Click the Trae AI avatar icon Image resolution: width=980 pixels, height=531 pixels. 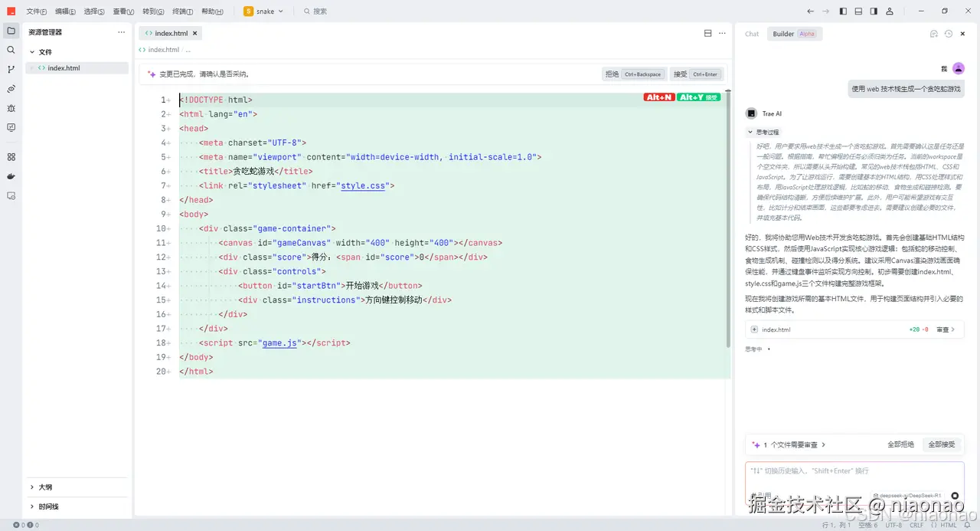(x=752, y=113)
